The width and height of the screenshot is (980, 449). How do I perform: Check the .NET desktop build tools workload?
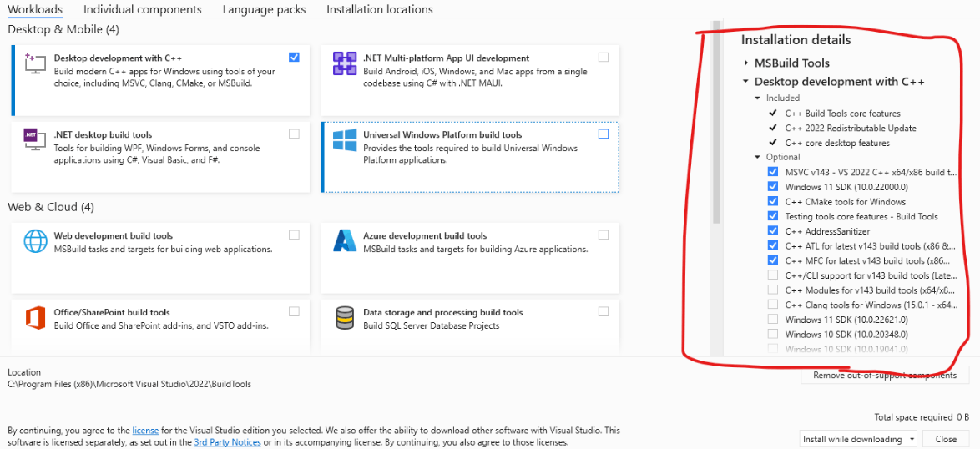pyautogui.click(x=295, y=134)
